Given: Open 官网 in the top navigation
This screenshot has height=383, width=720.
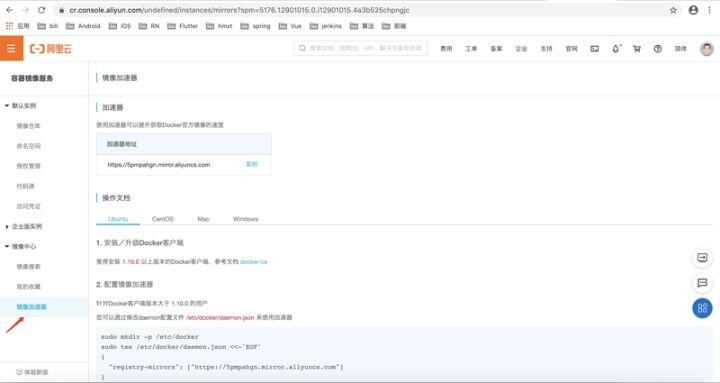Looking at the screenshot, I should [571, 49].
